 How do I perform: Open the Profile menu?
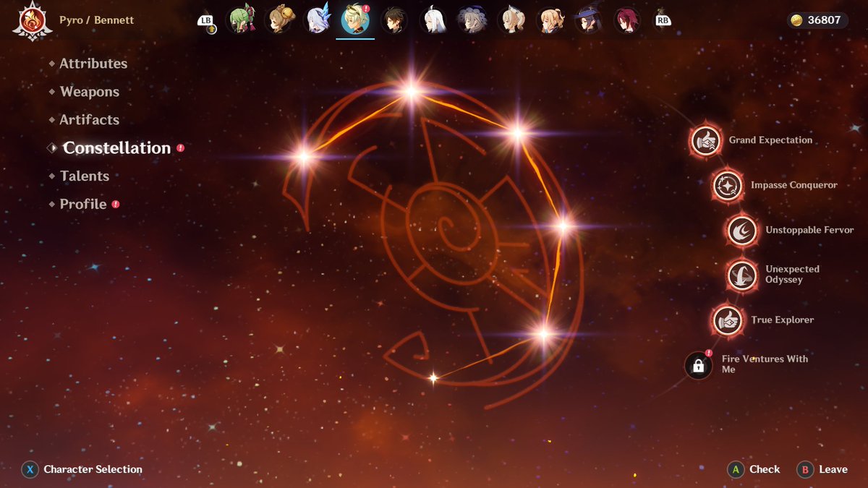84,204
